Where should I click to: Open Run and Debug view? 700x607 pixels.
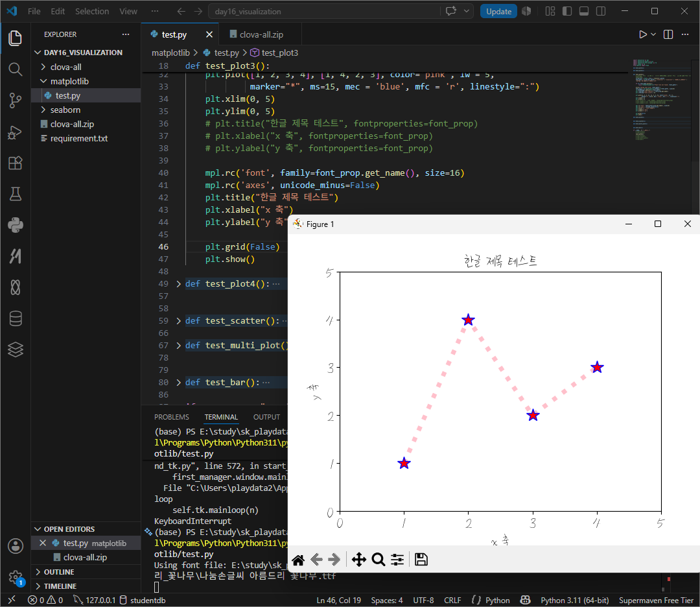point(15,132)
